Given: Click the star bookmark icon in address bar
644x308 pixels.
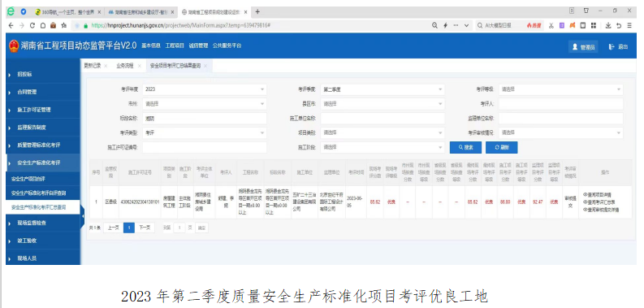Looking at the screenshot, I should [x=63, y=25].
